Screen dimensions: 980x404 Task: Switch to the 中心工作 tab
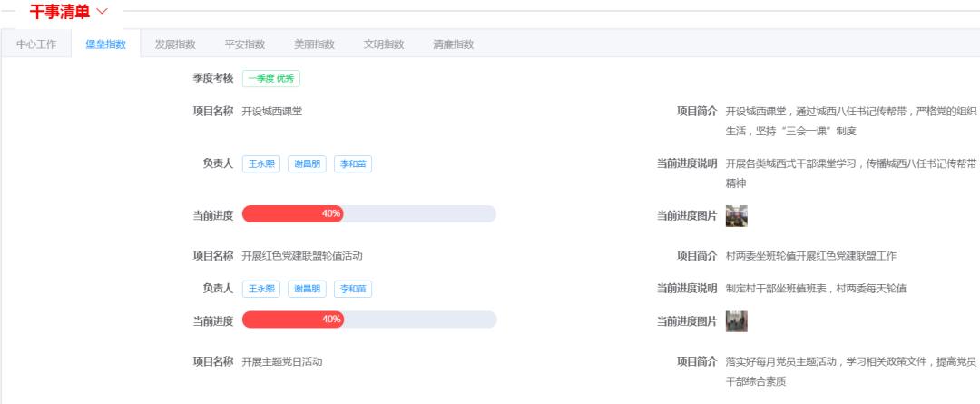click(x=36, y=44)
